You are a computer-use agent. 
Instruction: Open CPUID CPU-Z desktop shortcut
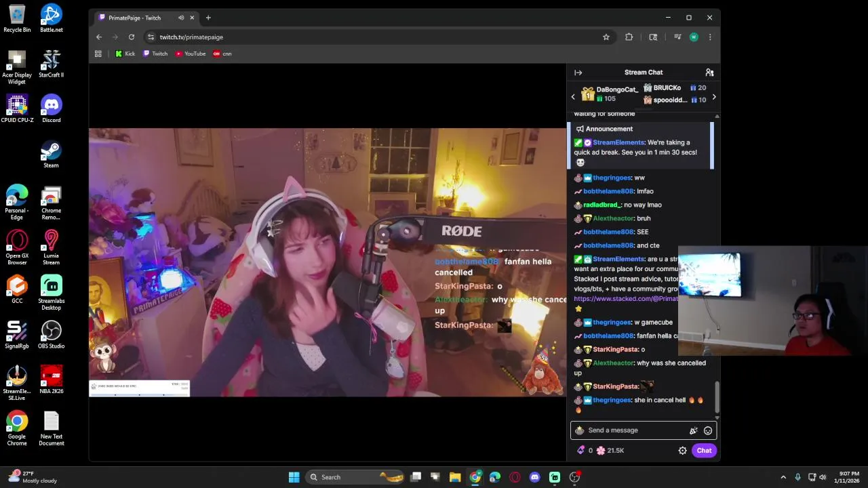(x=17, y=108)
